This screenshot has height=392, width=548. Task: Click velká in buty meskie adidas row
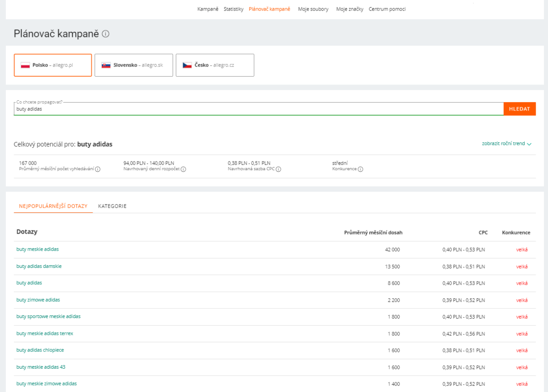tap(522, 250)
